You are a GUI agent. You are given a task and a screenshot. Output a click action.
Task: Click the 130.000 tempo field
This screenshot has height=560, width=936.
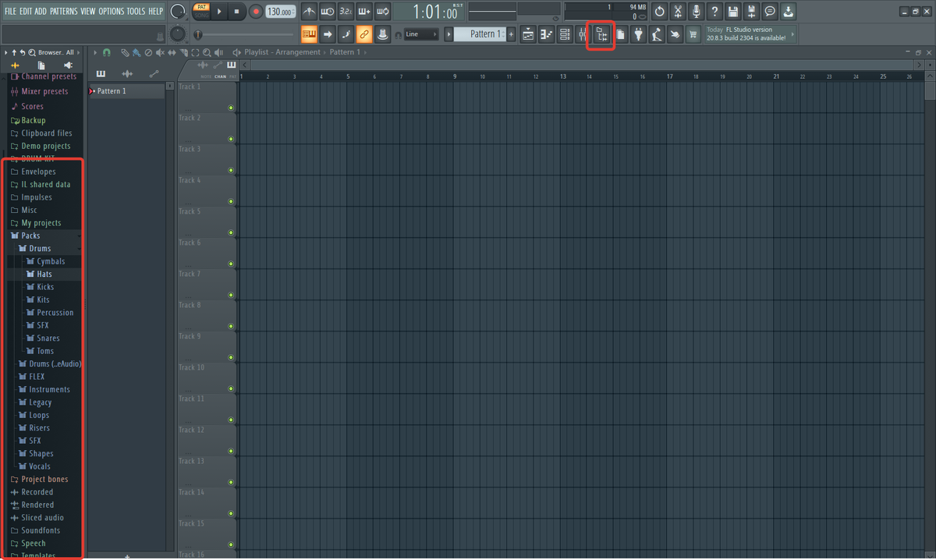pos(281,12)
